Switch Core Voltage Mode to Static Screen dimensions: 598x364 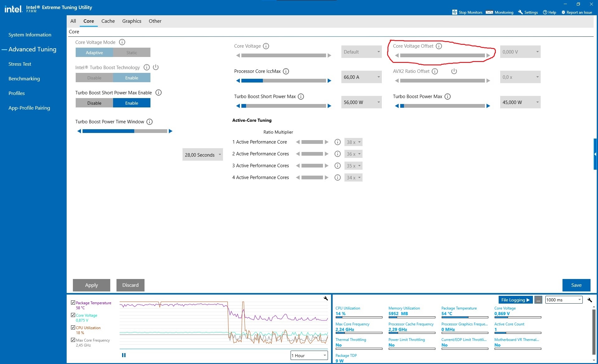[131, 52]
